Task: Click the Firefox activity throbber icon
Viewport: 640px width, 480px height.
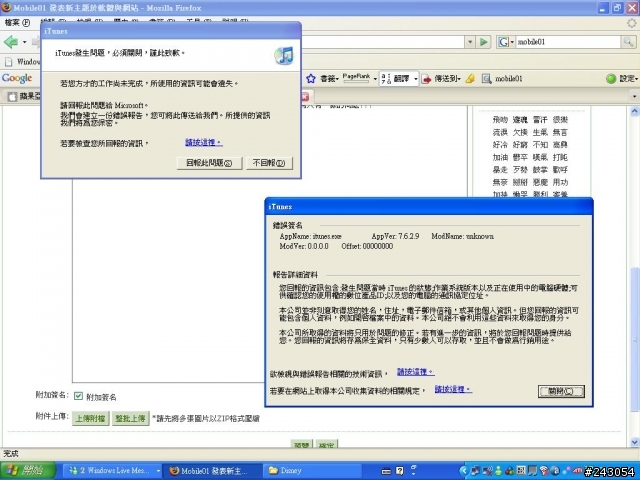Action: (x=631, y=23)
